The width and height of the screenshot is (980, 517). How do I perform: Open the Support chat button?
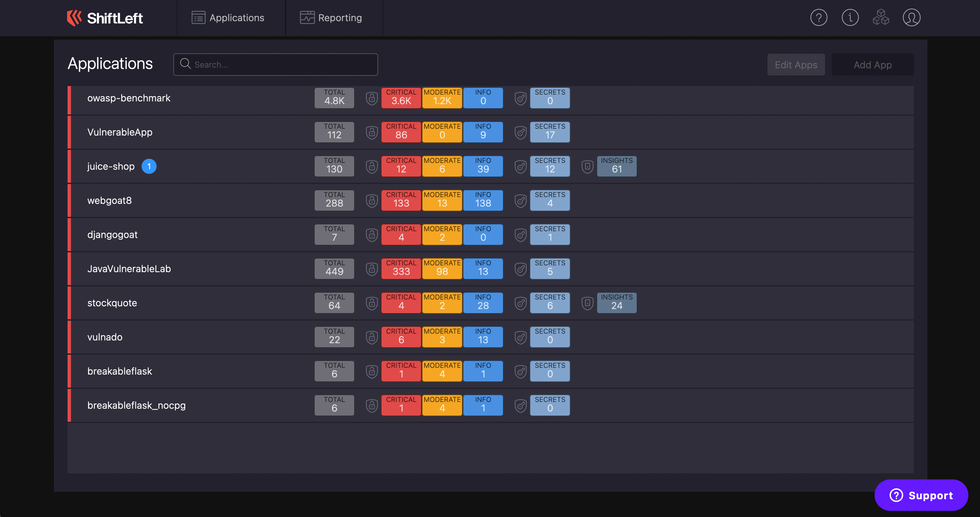click(921, 495)
